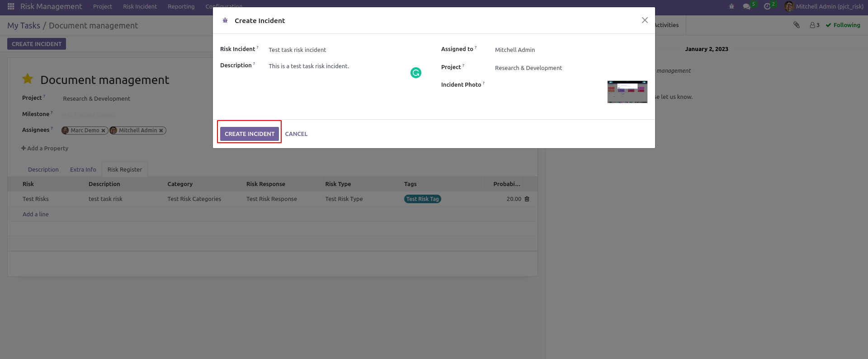Viewport: 868px width, 359px height.
Task: Confirm with Create Incident dialog button
Action: [250, 134]
